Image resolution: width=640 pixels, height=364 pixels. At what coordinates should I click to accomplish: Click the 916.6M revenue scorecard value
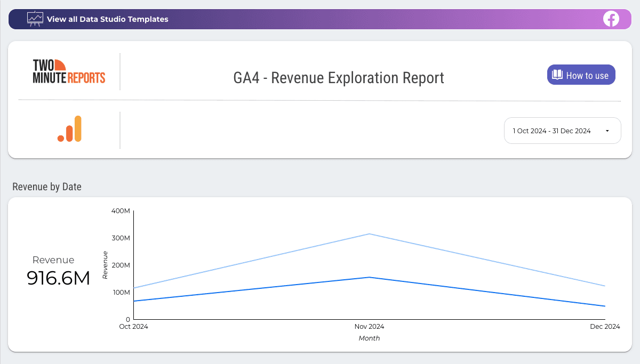pos(58,278)
